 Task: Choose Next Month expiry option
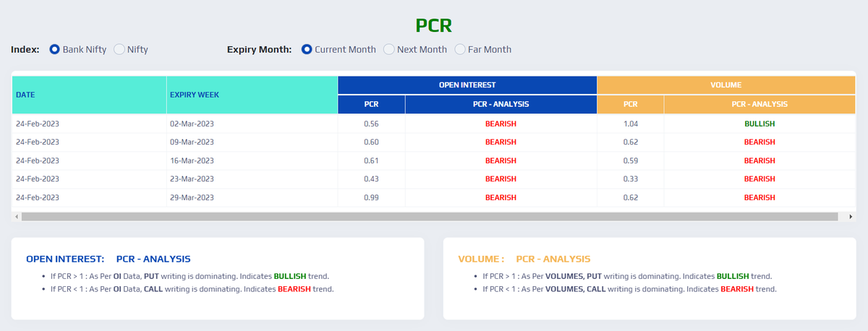[x=388, y=50]
